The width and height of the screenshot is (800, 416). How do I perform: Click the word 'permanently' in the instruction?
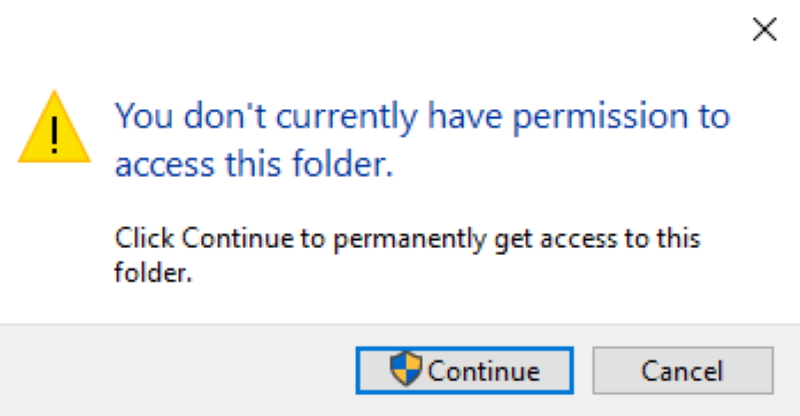[x=409, y=240]
